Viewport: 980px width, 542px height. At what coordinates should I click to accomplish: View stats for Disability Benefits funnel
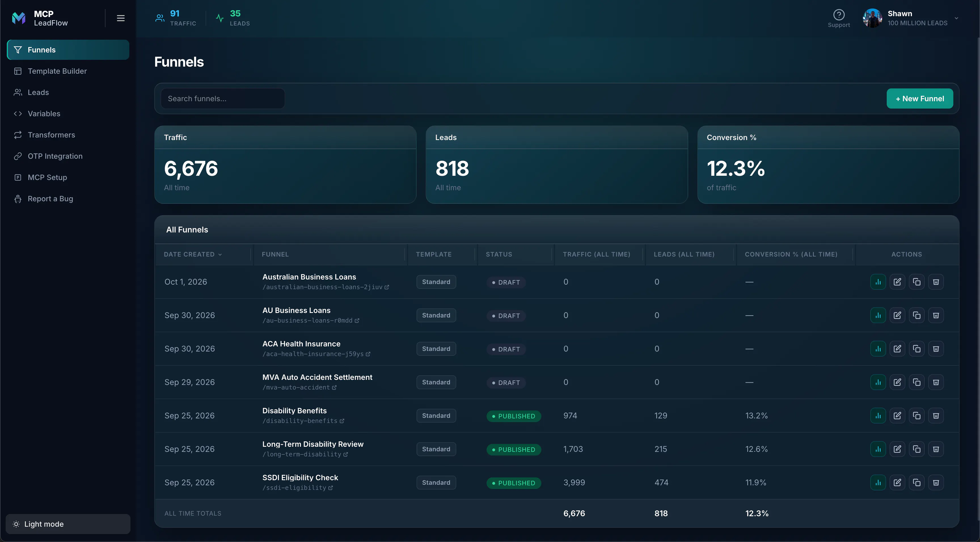tap(878, 416)
